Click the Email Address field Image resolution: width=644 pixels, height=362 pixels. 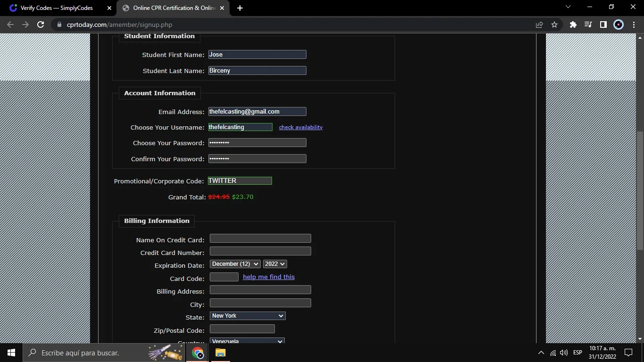tap(257, 112)
